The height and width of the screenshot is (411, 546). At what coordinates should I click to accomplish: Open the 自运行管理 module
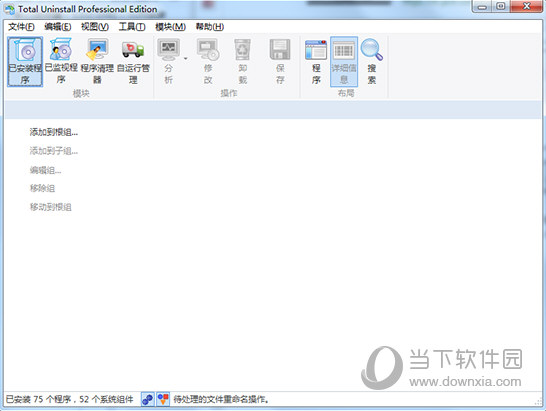tap(133, 61)
